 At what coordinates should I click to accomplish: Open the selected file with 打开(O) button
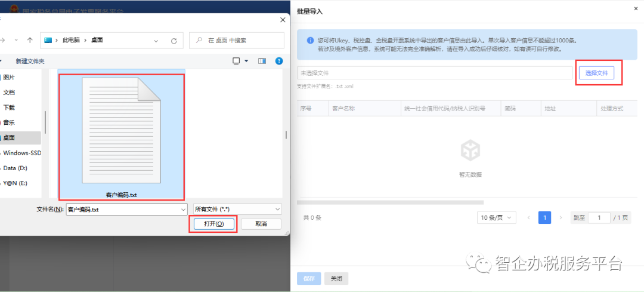[x=213, y=224]
